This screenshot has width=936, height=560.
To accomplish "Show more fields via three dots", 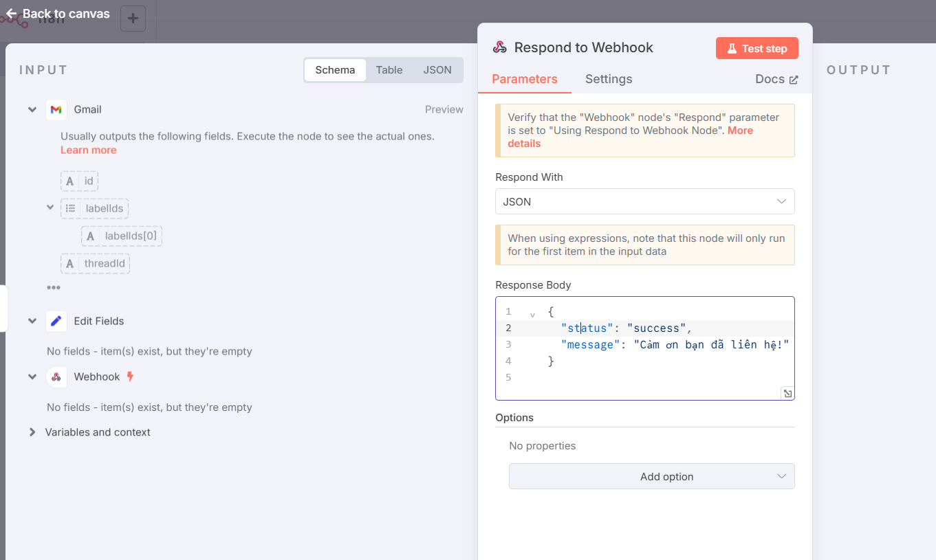I will [54, 287].
